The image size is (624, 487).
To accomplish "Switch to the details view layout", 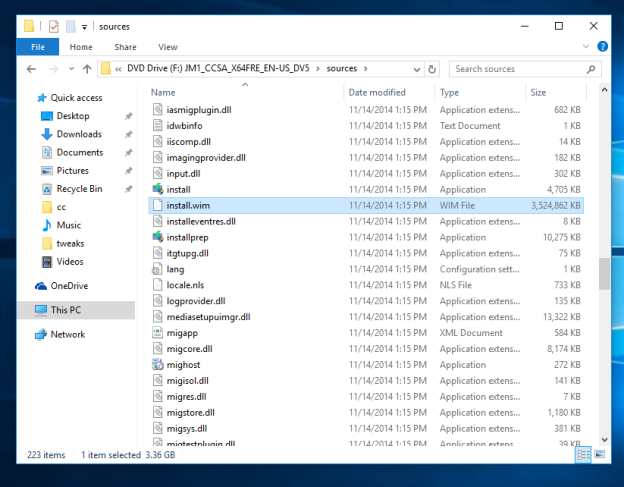I will [x=582, y=455].
